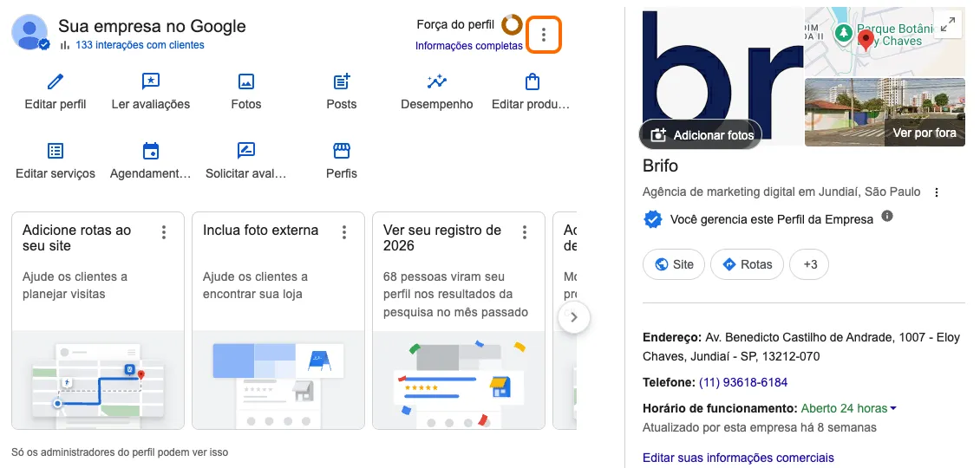Open the Ver por fora street view
980x468 pixels.
point(924,133)
